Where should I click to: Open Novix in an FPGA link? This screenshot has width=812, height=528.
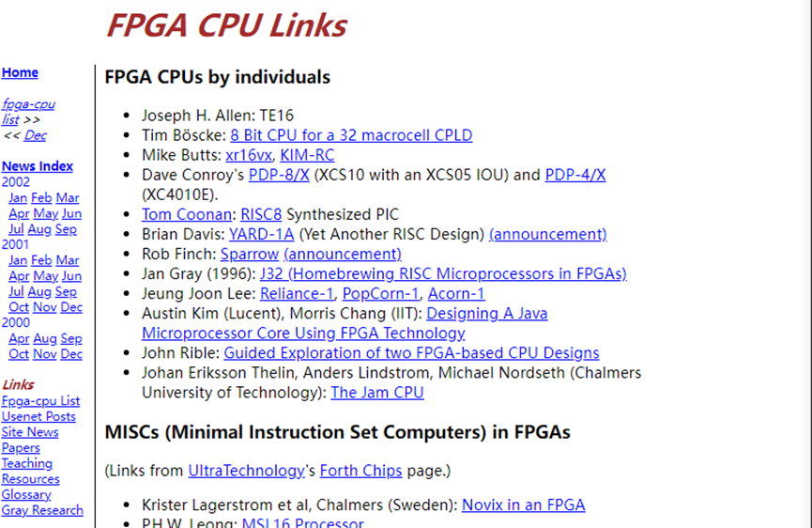coord(524,505)
